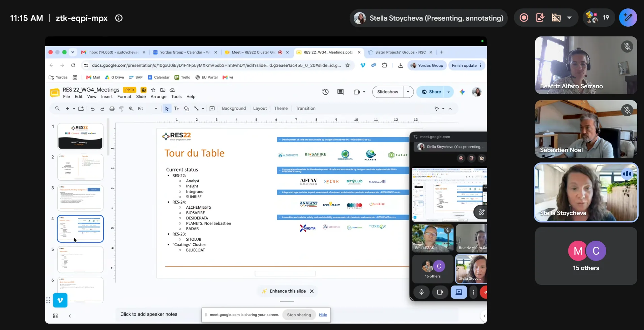This screenshot has height=330, width=644.
Task: Open the File menu
Action: [x=66, y=96]
